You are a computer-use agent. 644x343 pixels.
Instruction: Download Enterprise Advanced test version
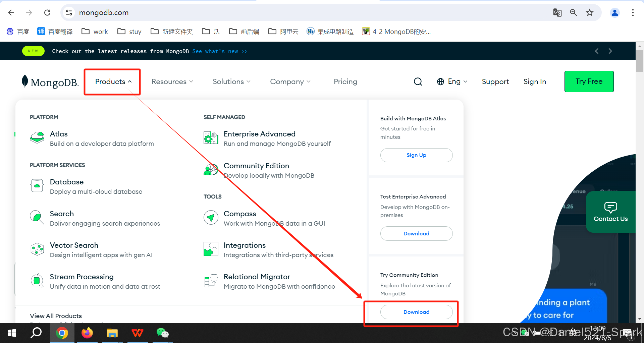coord(416,233)
